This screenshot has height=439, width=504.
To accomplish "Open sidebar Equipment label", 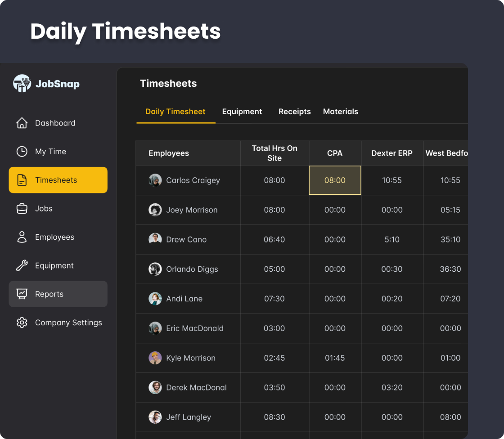I will 54,266.
